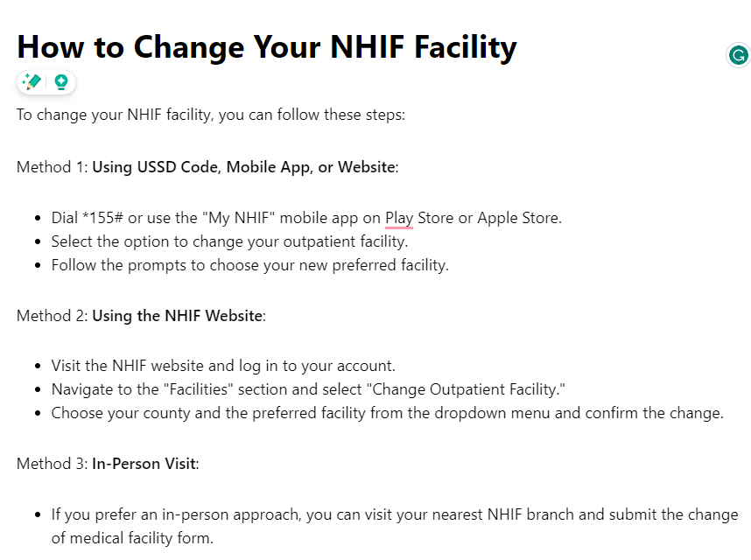This screenshot has height=560, width=751.
Task: Open Grammarly suggestions via the lightbulb icon
Action: (x=61, y=81)
